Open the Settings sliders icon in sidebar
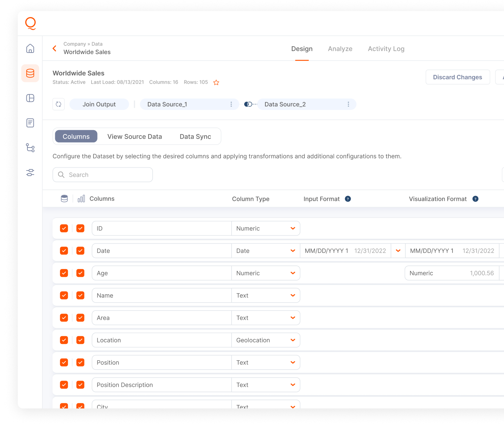Screen dimensions: 504x424 click(30, 172)
